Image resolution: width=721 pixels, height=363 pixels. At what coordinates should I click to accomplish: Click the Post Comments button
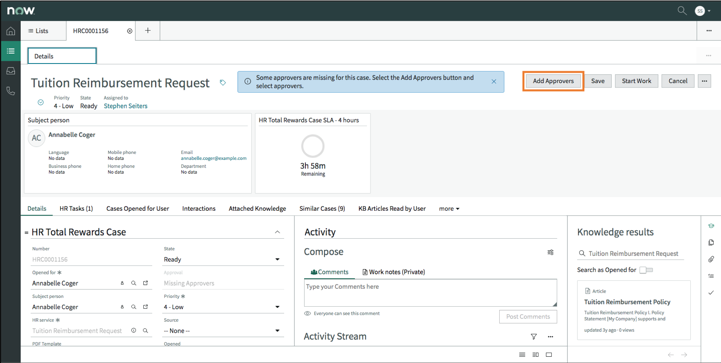(x=528, y=317)
